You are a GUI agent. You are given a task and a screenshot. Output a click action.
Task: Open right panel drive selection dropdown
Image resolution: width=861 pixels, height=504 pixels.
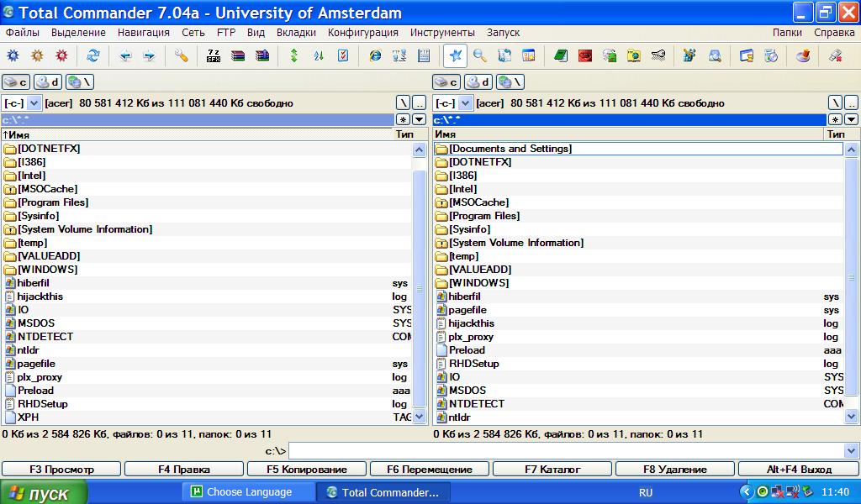(x=465, y=102)
